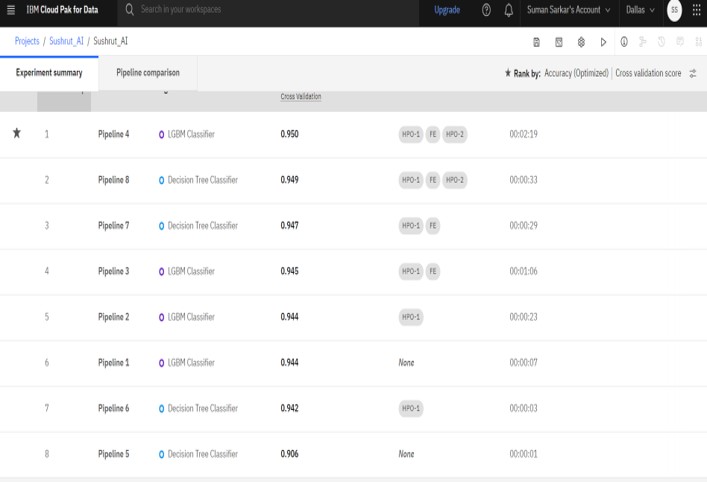Switch to Experiment summary tab
707x482 pixels.
(49, 73)
